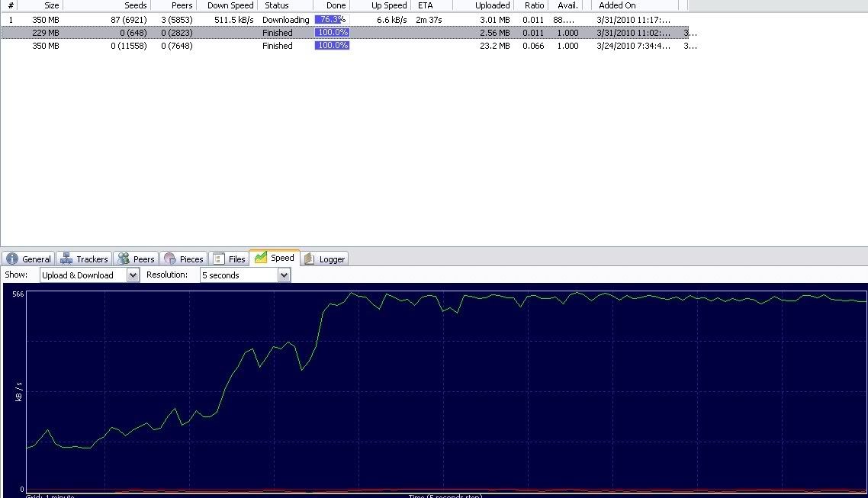Viewport: 868px width, 498px height.
Task: Click the 6.6 kB/s up speed value
Action: tap(391, 20)
